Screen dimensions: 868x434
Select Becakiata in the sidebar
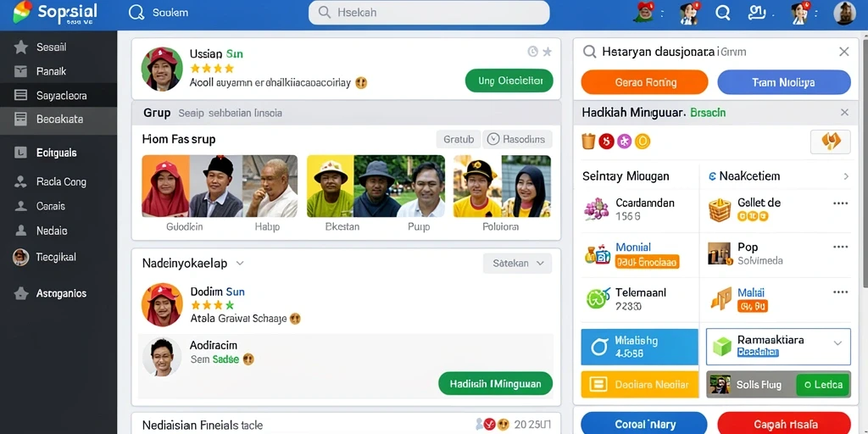pos(58,119)
